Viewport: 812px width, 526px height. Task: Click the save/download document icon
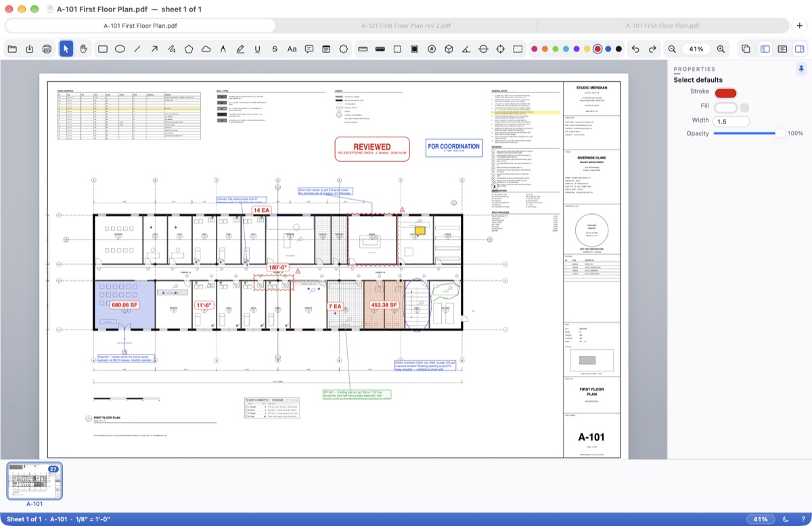point(30,49)
